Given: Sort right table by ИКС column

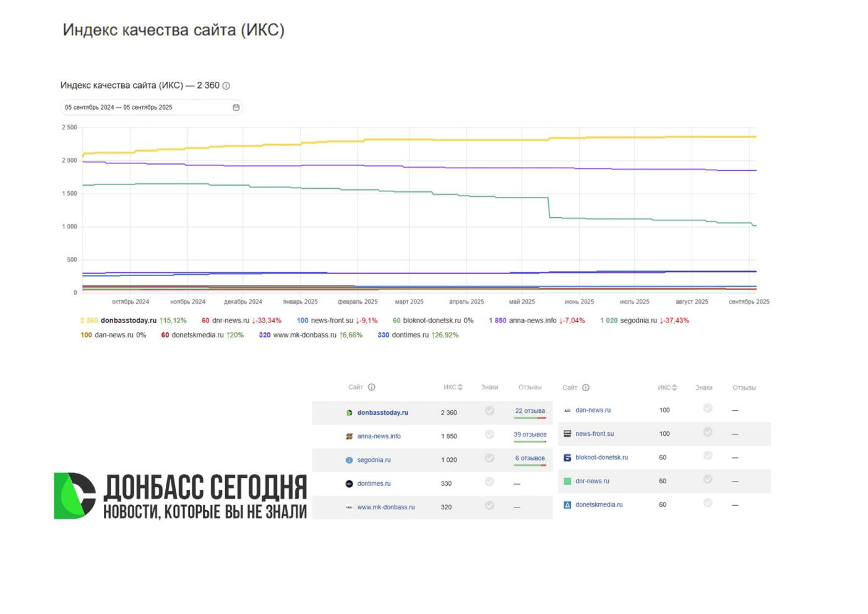Looking at the screenshot, I should pyautogui.click(x=668, y=388).
